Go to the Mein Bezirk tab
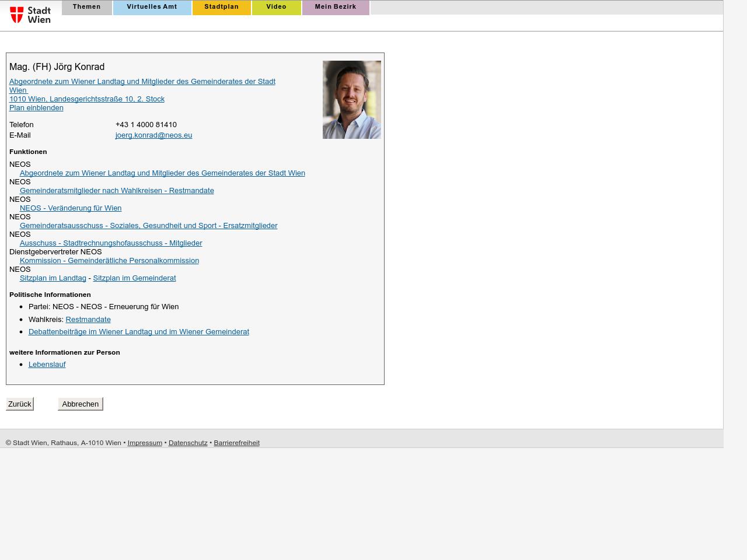Screen dimensions: 747x560 [336, 8]
